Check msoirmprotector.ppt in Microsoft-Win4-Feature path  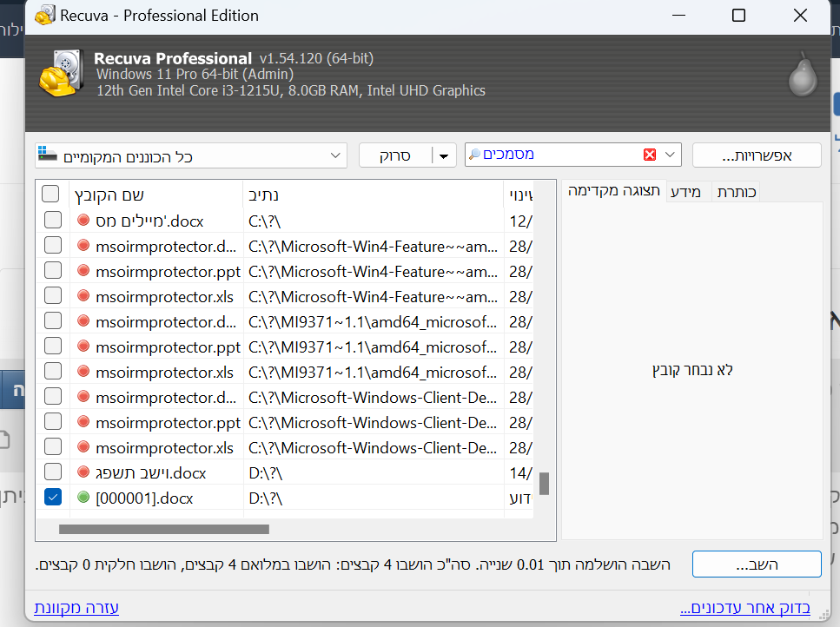click(52, 270)
